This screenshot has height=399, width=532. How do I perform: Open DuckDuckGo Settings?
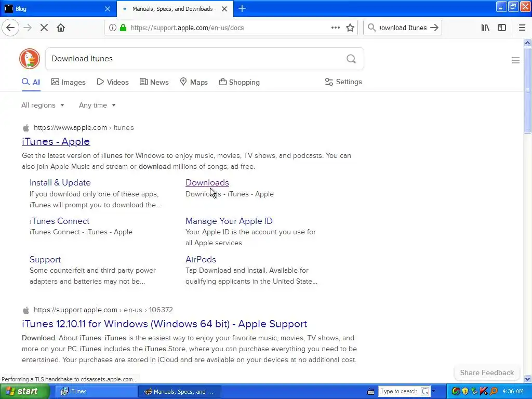[x=343, y=82]
